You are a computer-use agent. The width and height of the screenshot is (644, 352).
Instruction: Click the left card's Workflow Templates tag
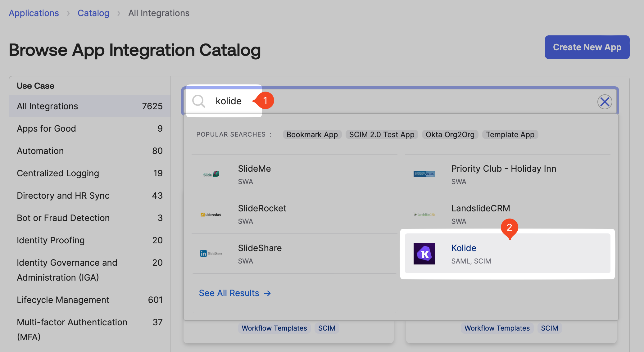point(274,328)
